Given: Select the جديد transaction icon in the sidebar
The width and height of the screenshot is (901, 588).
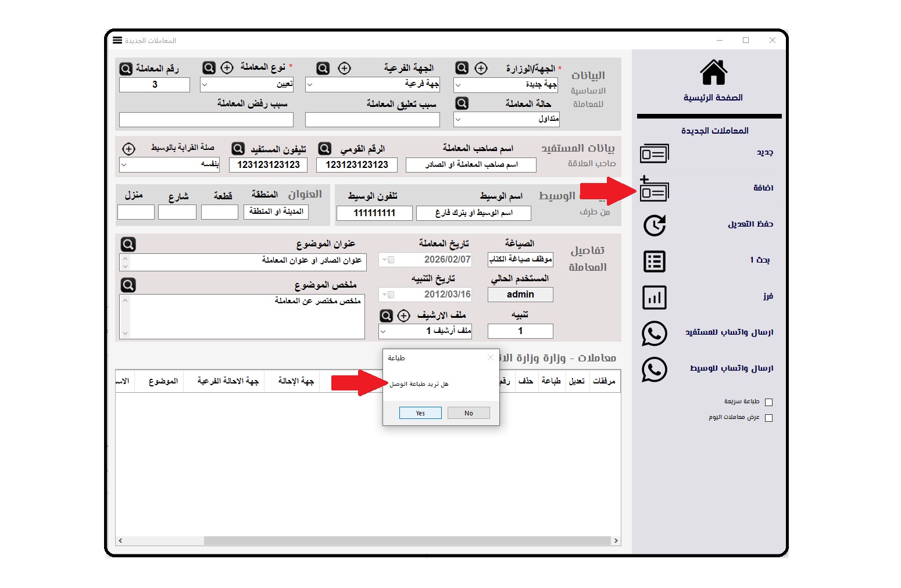Looking at the screenshot, I should (x=655, y=153).
